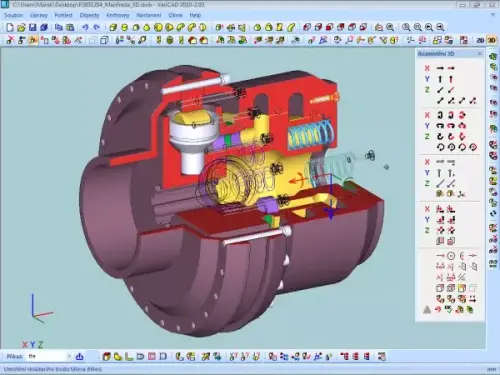This screenshot has width=500, height=375.
Task: Click first X-axis arrow in top panel group
Action: (440, 68)
